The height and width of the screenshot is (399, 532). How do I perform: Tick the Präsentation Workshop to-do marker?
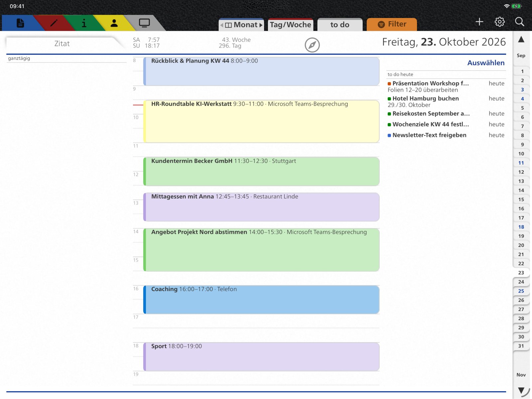tap(389, 84)
